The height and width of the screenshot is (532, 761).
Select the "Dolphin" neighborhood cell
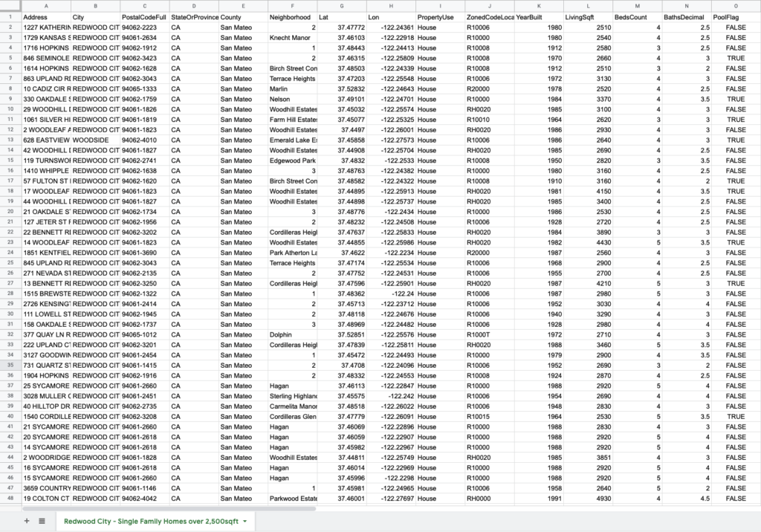[293, 334]
